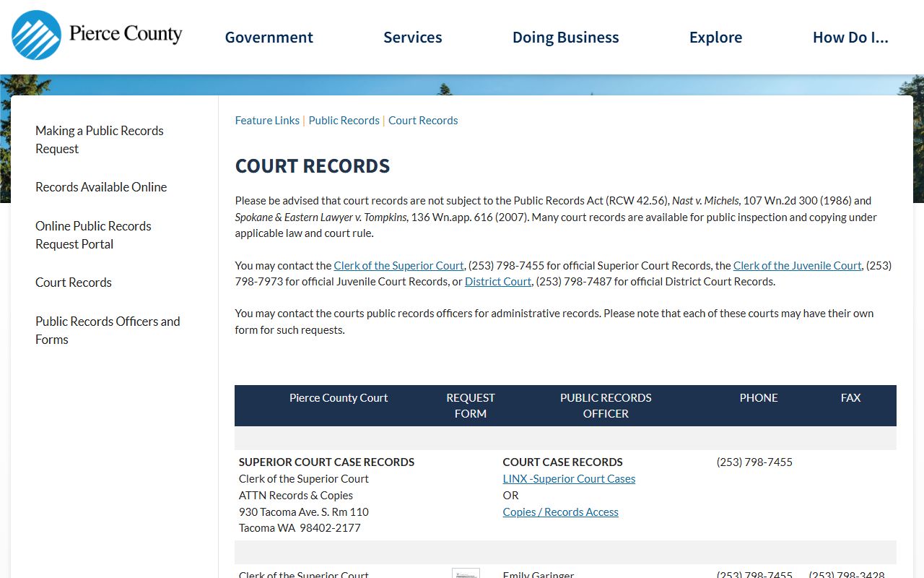Open the Doing Business menu
The width and height of the screenshot is (924, 578).
(565, 38)
